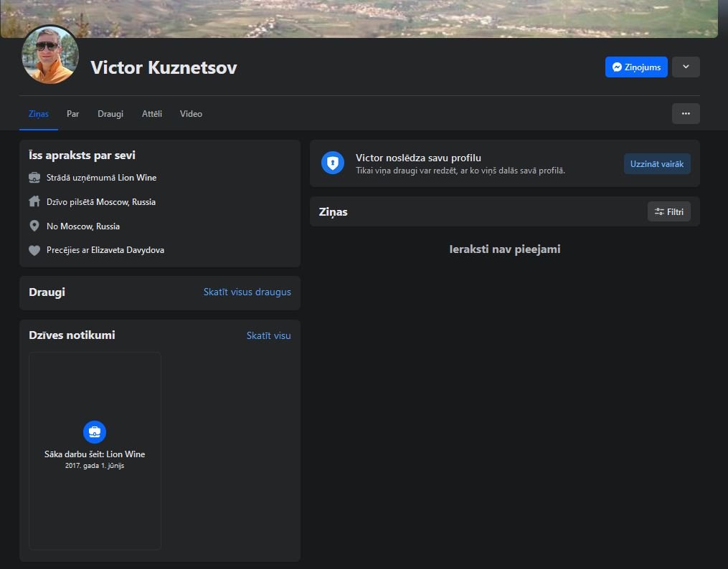Open the Filtri filters button
The width and height of the screenshot is (728, 569).
click(669, 211)
